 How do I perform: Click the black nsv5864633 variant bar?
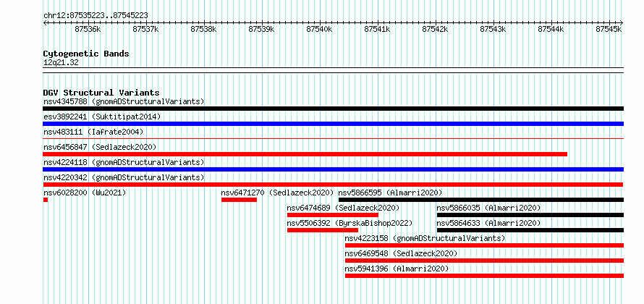coord(530,230)
